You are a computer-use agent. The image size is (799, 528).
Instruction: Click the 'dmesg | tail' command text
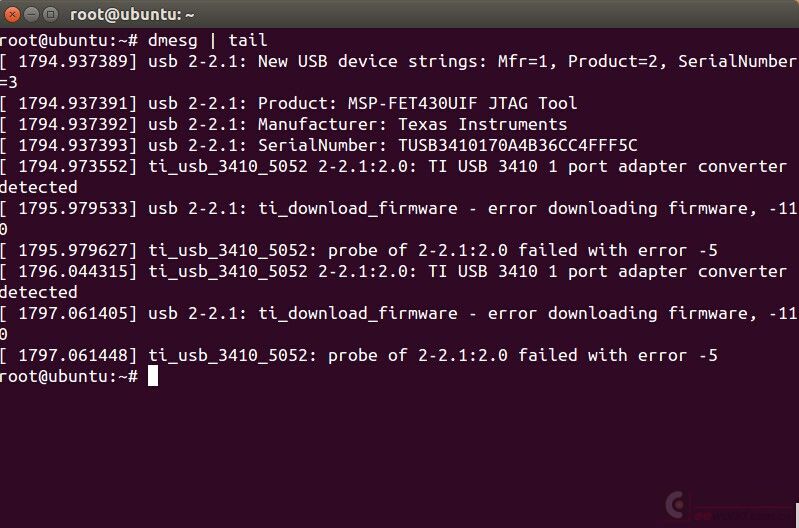pyautogui.click(x=207, y=40)
